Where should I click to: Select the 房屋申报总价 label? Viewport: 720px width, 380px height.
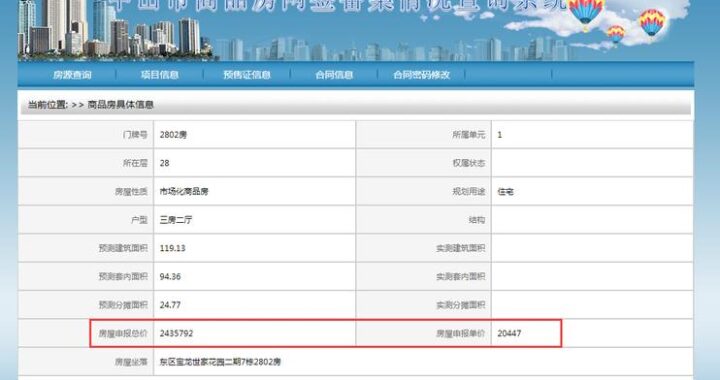[x=123, y=334]
